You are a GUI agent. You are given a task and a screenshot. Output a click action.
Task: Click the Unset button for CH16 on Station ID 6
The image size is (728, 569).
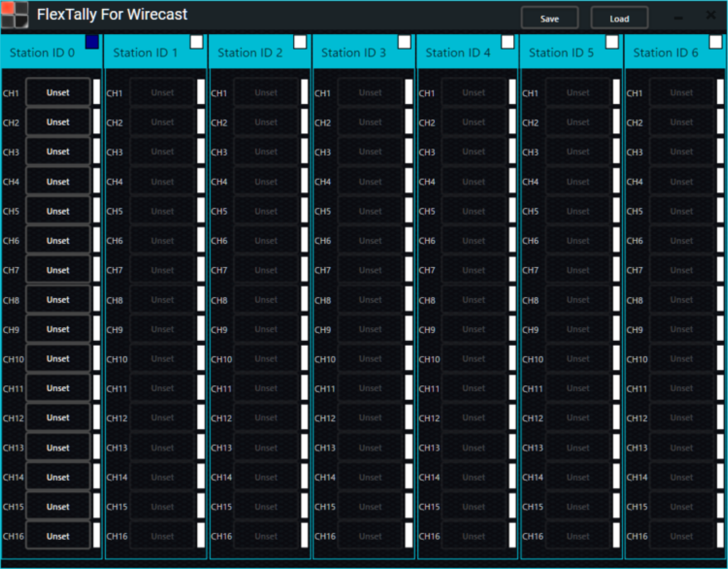click(682, 536)
